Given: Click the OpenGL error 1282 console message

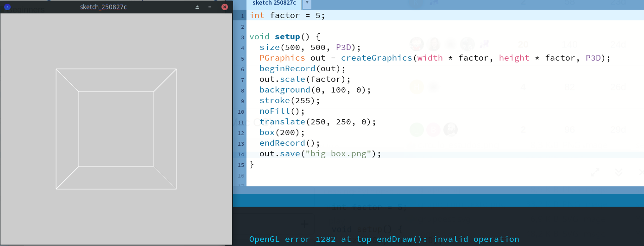Looking at the screenshot, I should (384, 239).
